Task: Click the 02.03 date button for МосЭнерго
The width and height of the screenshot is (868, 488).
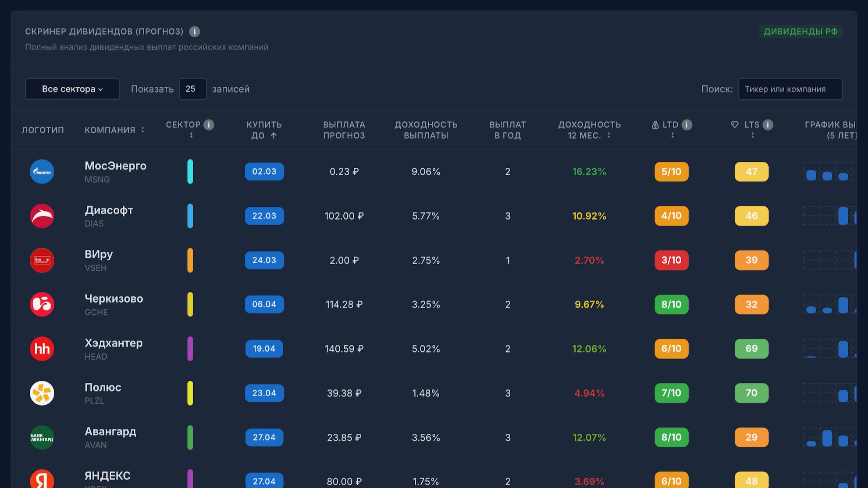Action: click(x=264, y=172)
